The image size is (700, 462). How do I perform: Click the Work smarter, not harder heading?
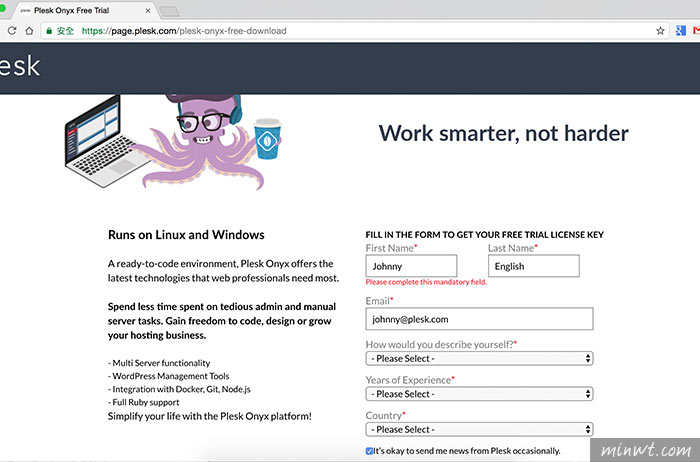pyautogui.click(x=504, y=133)
